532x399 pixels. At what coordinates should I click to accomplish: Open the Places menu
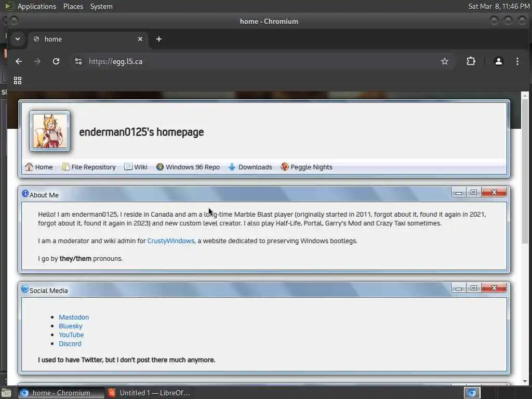coord(73,6)
